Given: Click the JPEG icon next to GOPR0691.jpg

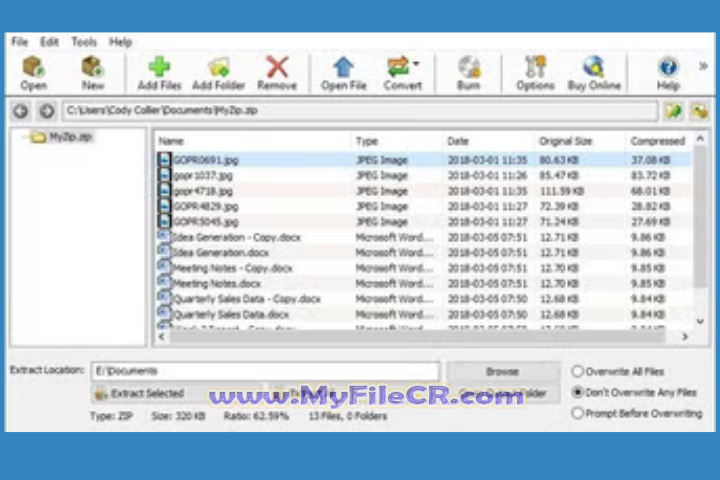Looking at the screenshot, I should tap(164, 160).
